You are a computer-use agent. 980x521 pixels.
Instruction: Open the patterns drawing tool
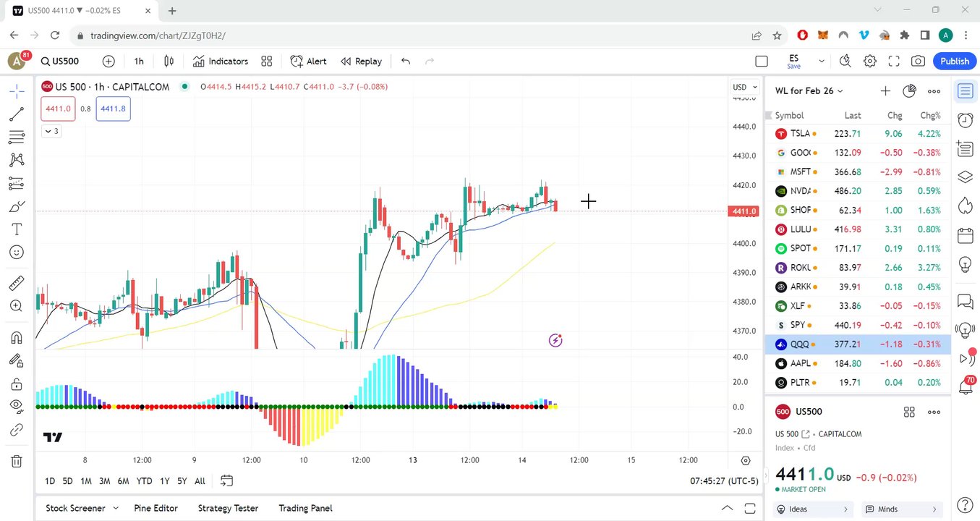point(17,160)
